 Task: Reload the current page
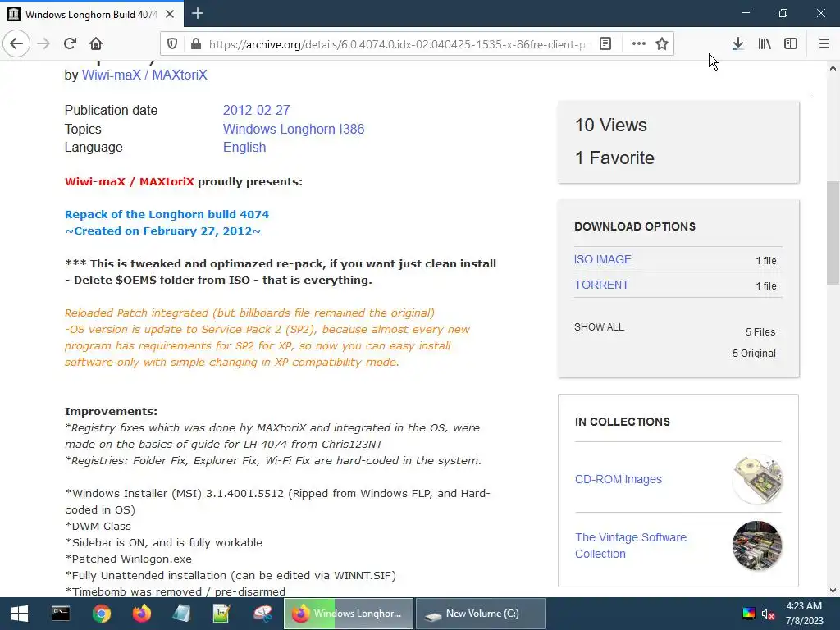pos(70,43)
